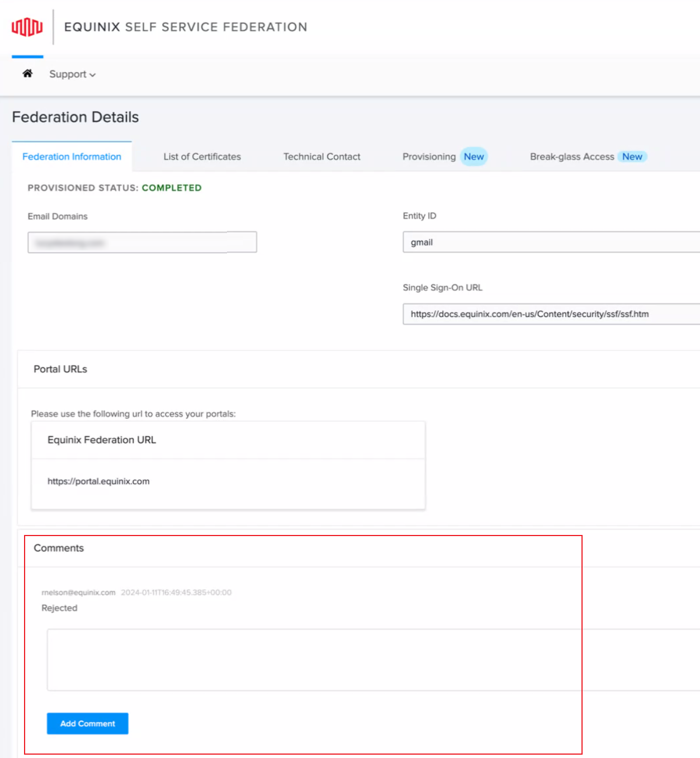
Task: Click the Portal URLs section header
Action: (x=60, y=369)
